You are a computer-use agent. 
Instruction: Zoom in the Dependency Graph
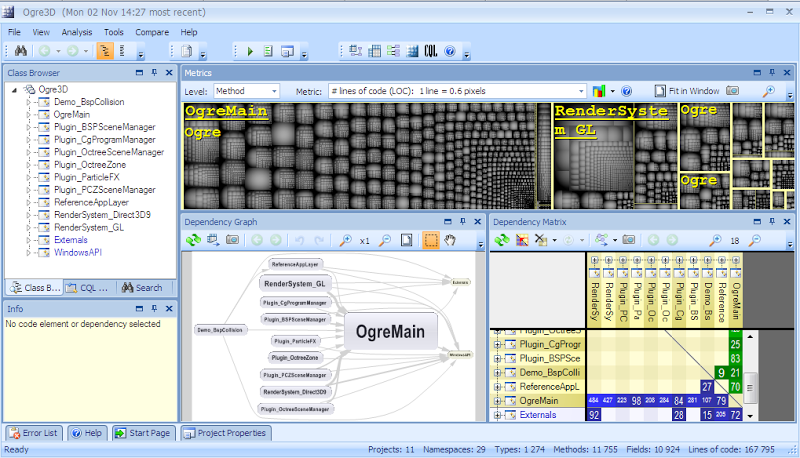346,240
